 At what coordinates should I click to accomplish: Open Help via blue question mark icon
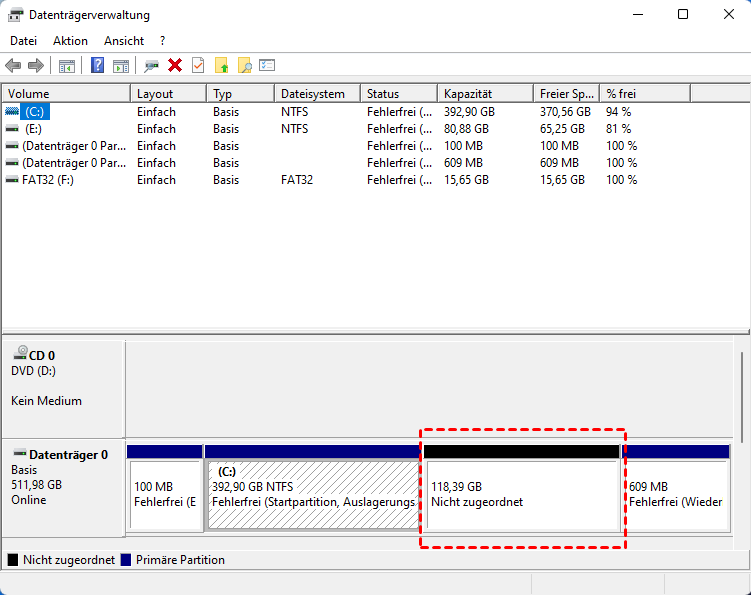[x=97, y=65]
